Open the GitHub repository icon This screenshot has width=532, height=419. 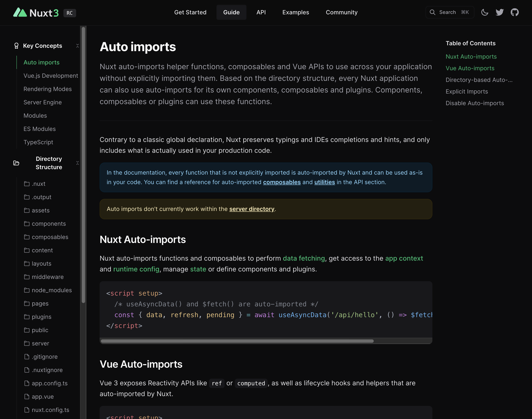tap(515, 12)
